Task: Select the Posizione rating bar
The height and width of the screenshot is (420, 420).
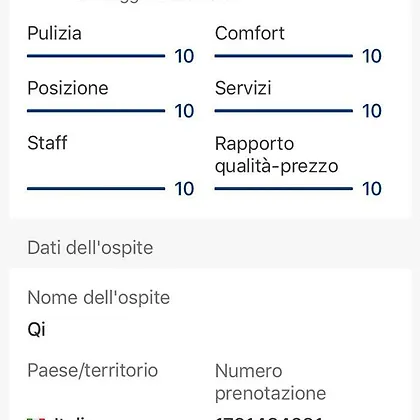Action: point(96,111)
